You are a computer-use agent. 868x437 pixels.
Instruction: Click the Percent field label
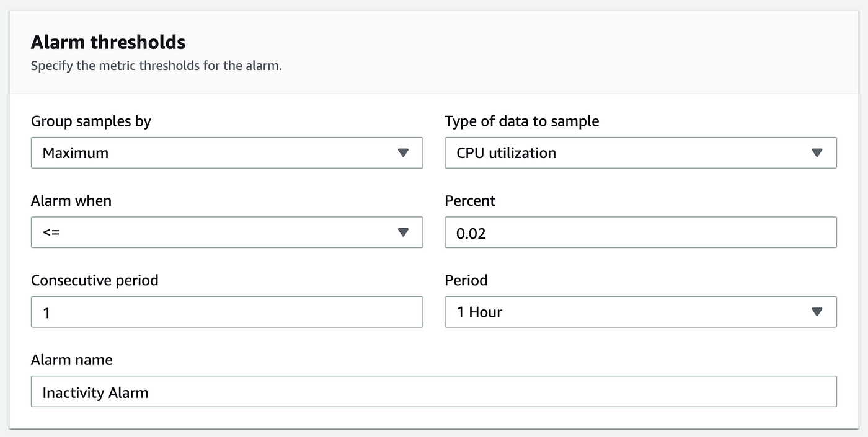[470, 201]
